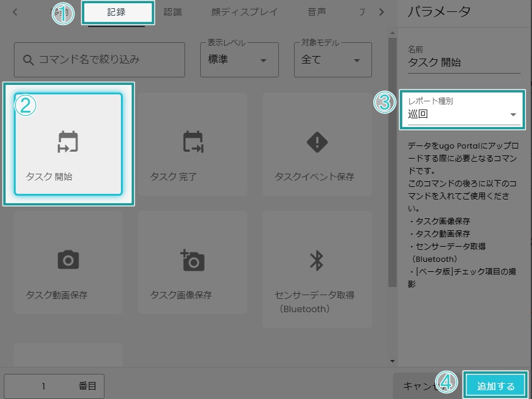Click the キャンセル button
532x399 pixels.
(x=427, y=386)
